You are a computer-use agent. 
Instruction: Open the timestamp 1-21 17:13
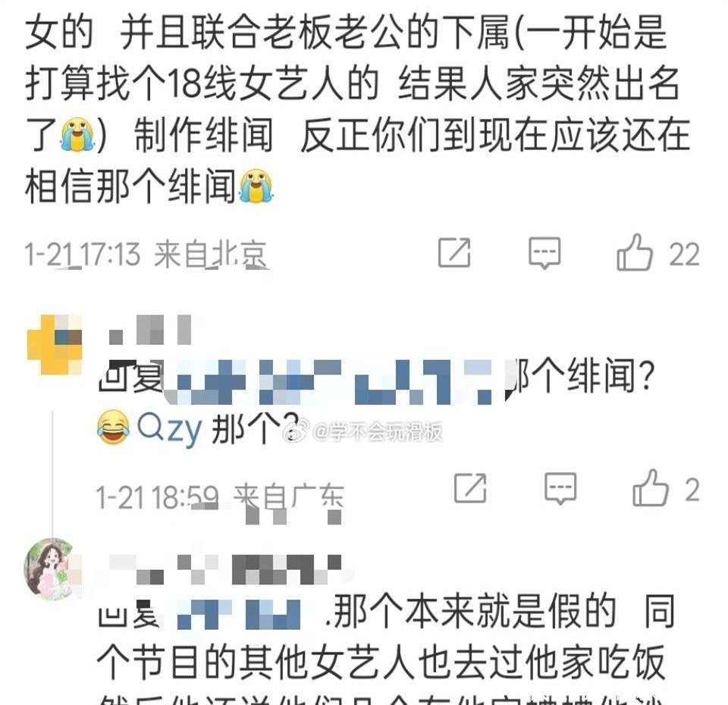pos(82,255)
